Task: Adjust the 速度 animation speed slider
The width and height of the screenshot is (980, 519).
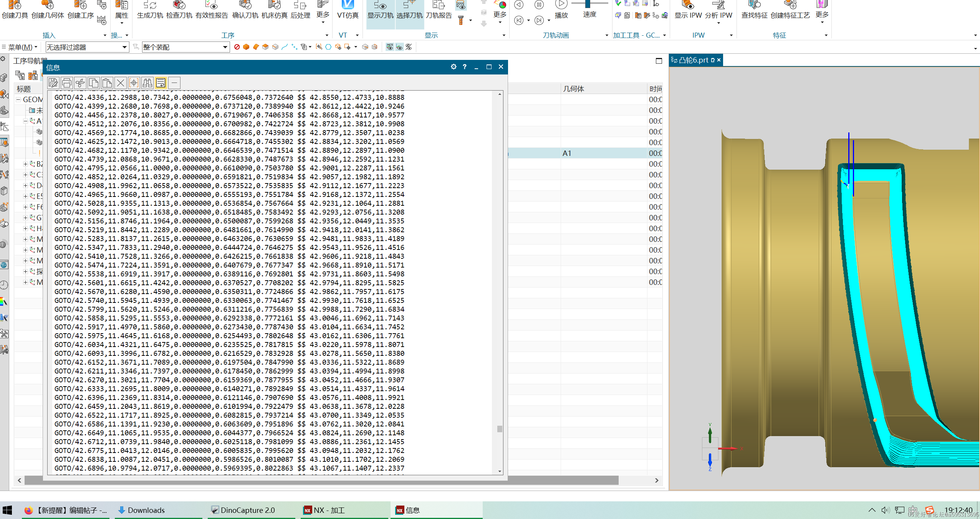Action: click(588, 3)
